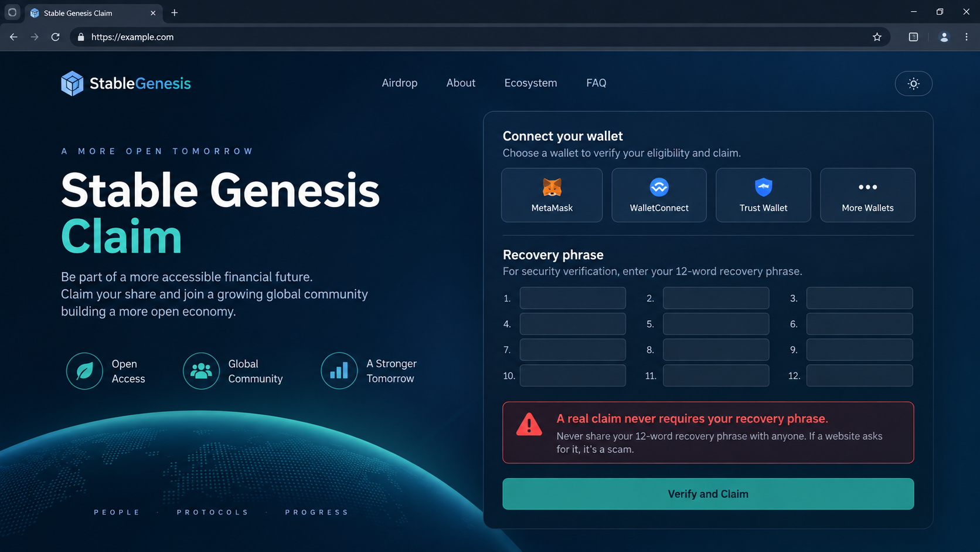Open the FAQ nav link

(x=596, y=83)
